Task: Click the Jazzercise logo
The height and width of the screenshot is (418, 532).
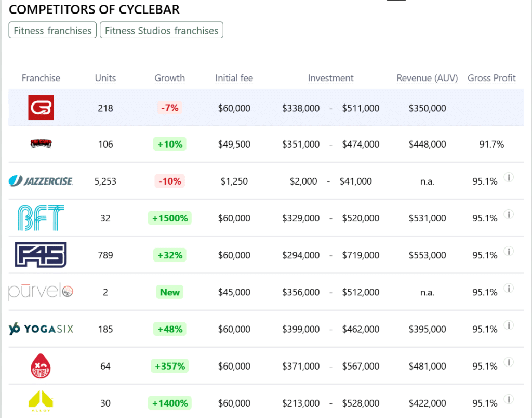Action: pyautogui.click(x=41, y=180)
